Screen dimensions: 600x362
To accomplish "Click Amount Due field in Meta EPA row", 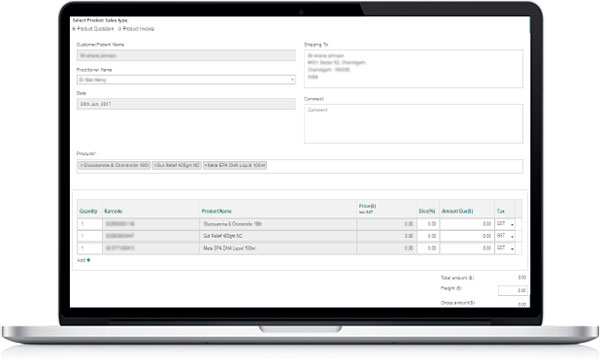I will (x=467, y=248).
